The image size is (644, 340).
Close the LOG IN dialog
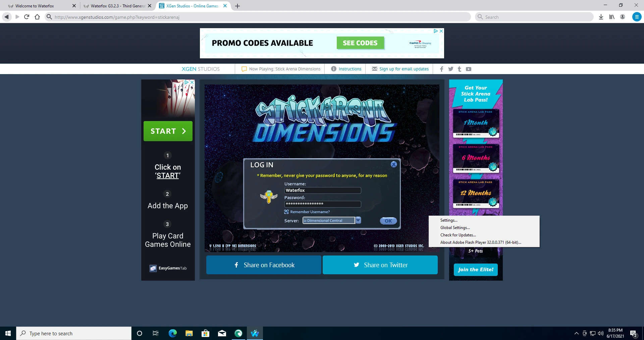[394, 164]
